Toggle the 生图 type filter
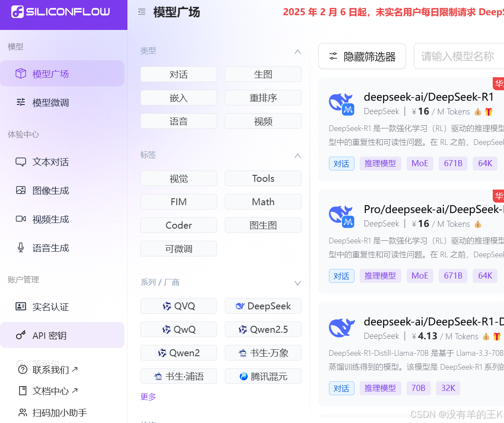This screenshot has width=504, height=423. (x=263, y=74)
